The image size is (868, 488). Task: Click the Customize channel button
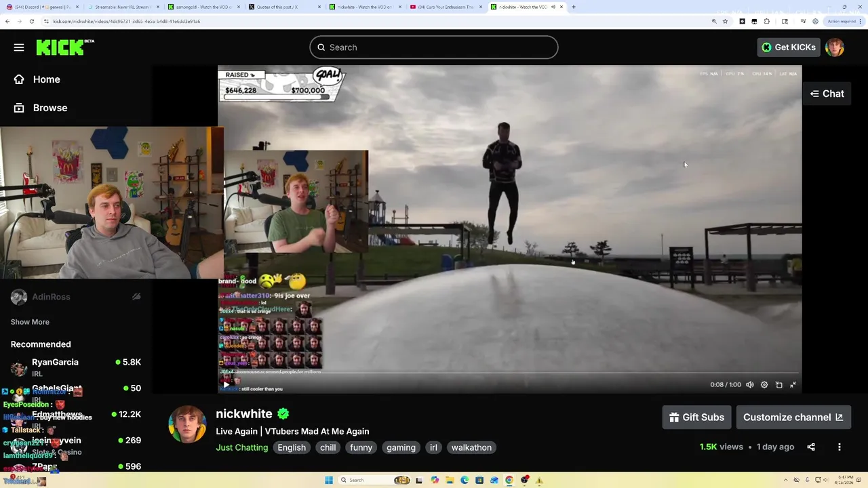793,418
